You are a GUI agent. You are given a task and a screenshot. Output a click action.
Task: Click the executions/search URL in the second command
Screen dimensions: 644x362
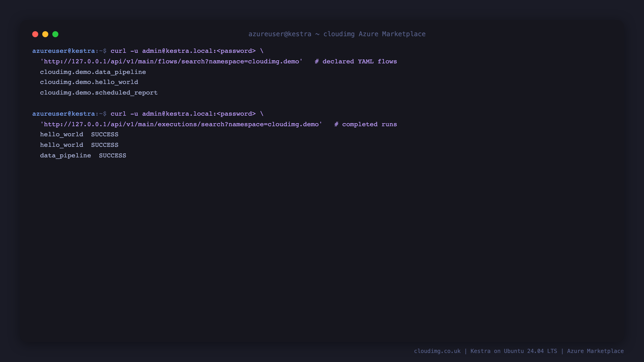tap(181, 124)
